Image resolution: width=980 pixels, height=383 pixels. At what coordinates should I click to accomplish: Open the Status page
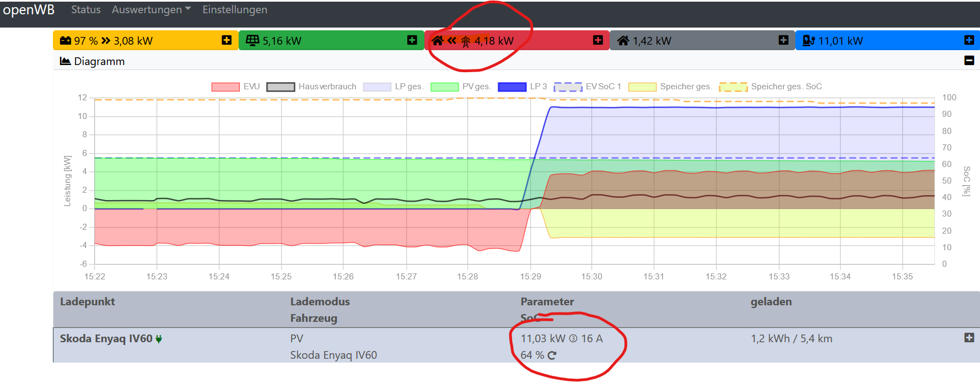tap(86, 10)
